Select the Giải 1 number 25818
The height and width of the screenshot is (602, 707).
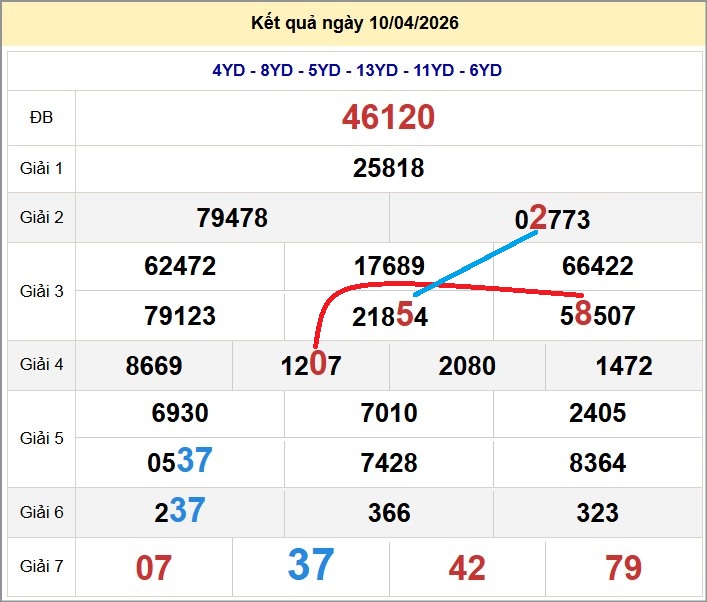(388, 168)
